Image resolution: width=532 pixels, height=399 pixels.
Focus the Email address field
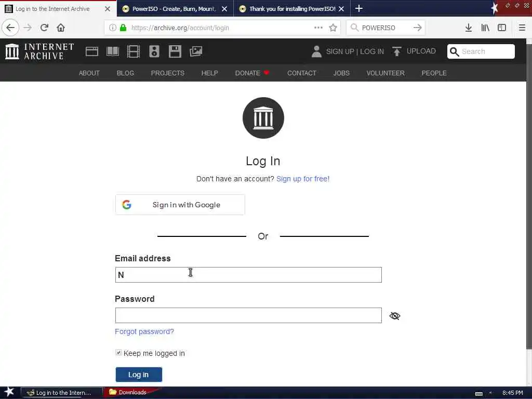pos(248,275)
